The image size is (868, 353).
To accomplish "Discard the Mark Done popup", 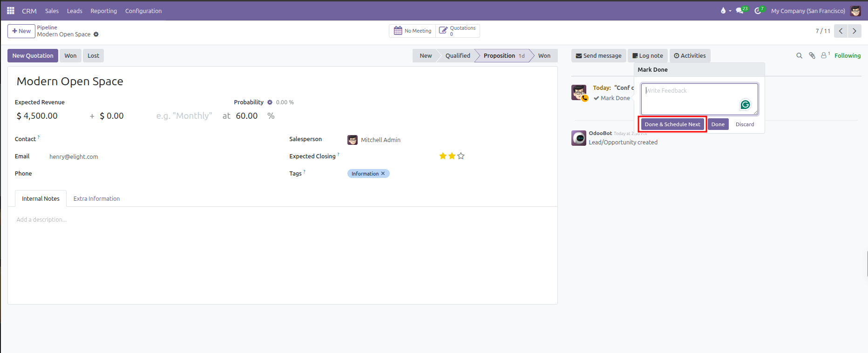I will click(x=745, y=124).
